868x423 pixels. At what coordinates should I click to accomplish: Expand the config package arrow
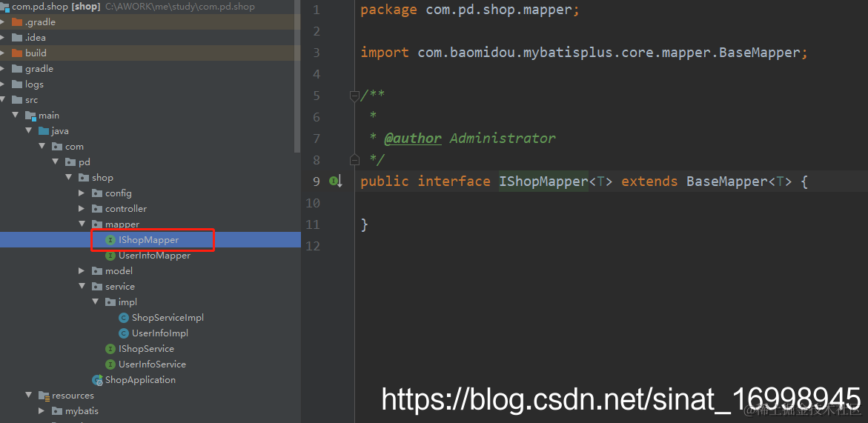pos(82,193)
